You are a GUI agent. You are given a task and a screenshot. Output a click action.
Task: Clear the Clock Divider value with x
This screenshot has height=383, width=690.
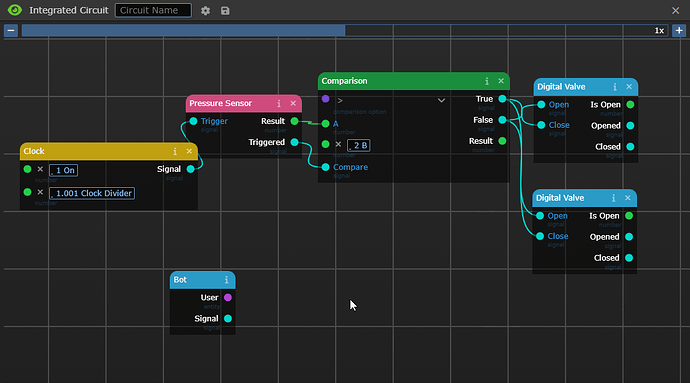click(40, 192)
